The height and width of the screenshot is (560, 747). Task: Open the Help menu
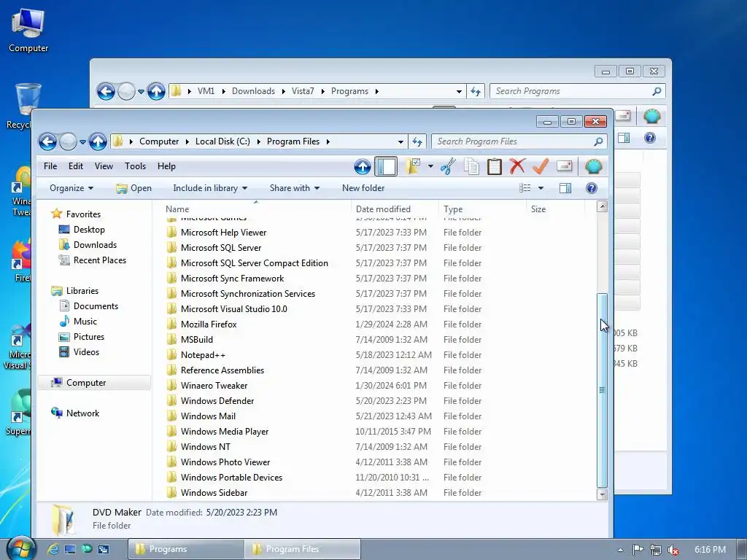click(x=167, y=166)
